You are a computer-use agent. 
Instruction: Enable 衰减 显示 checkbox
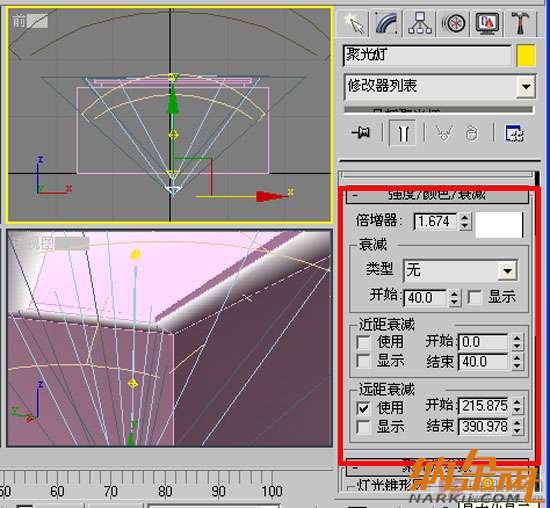pyautogui.click(x=475, y=298)
